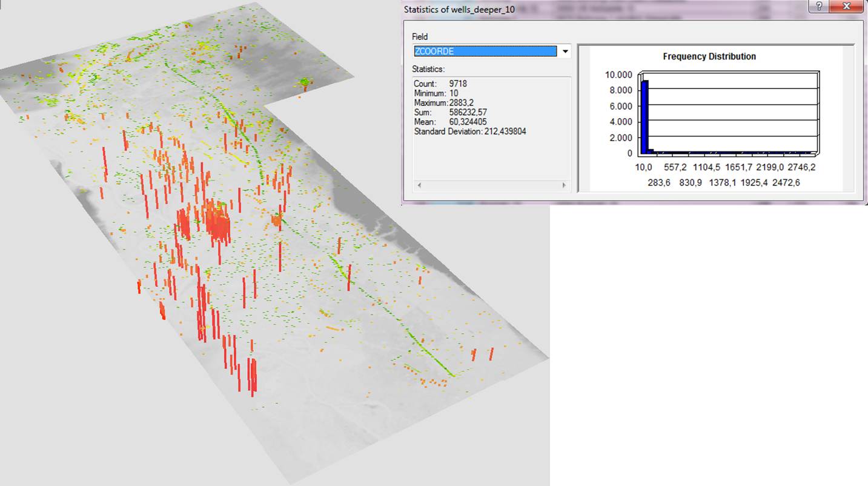This screenshot has height=486, width=868.
Task: Click the dialog Help question mark button
Action: tap(819, 7)
